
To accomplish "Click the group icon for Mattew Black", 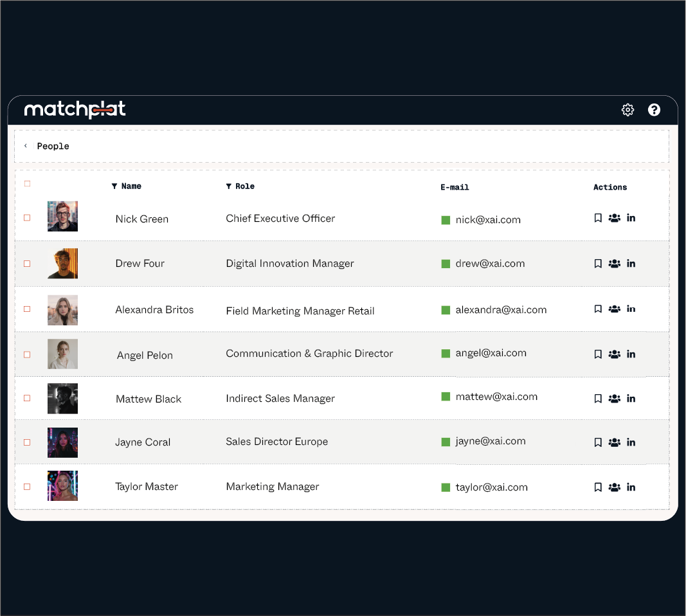I will [614, 399].
